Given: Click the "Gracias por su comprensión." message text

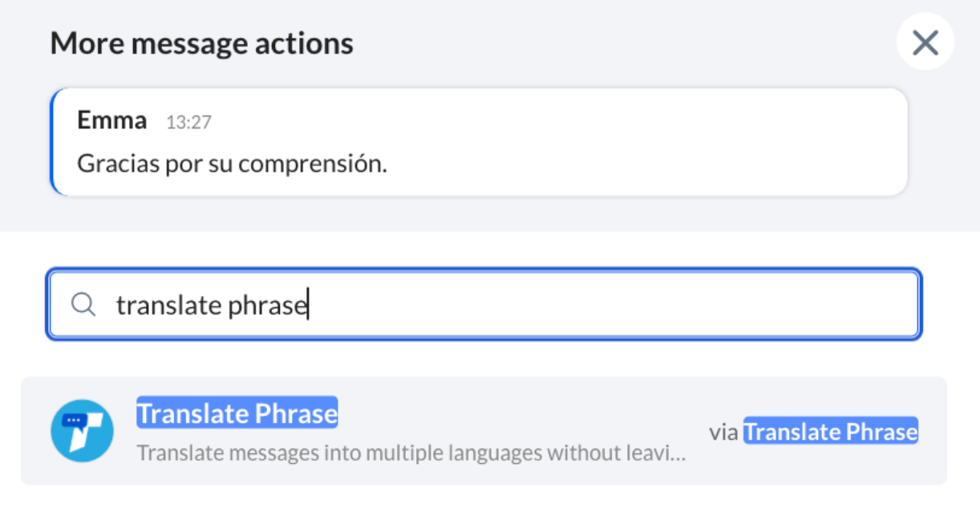Looking at the screenshot, I should (233, 164).
